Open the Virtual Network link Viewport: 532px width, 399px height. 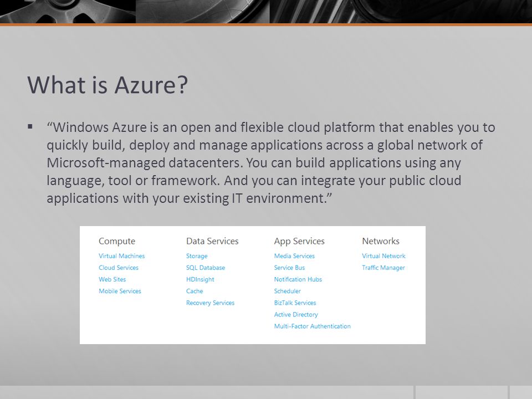click(x=383, y=256)
